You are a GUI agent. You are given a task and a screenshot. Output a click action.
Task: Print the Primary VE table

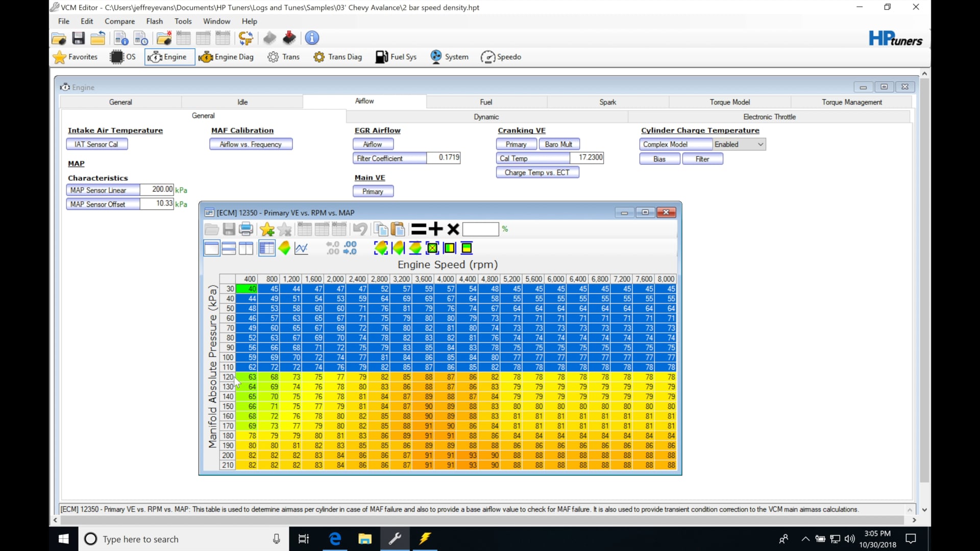click(x=247, y=229)
